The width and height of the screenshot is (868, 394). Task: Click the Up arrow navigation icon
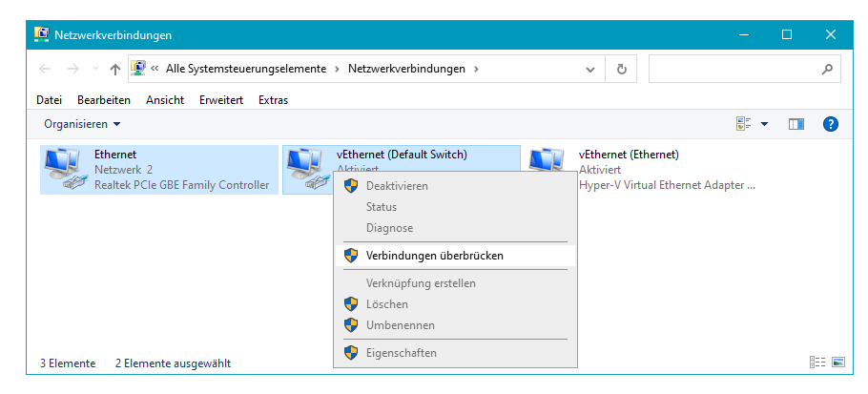[x=115, y=69]
